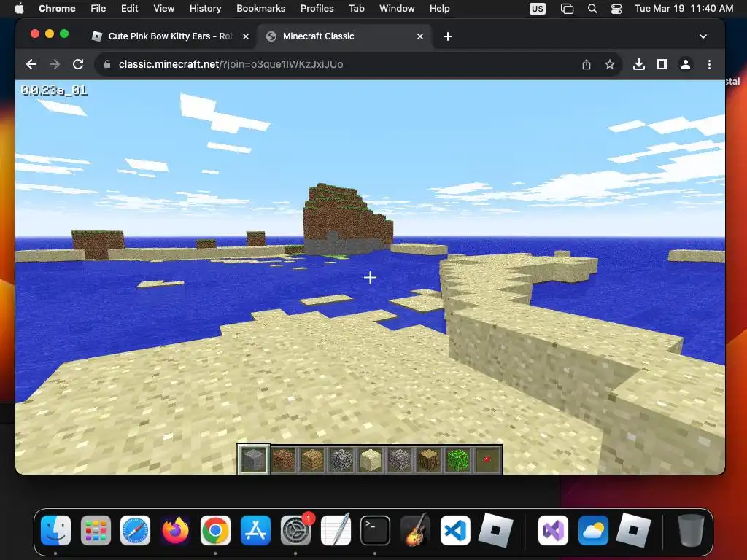Go forward in Chrome history

[x=55, y=64]
